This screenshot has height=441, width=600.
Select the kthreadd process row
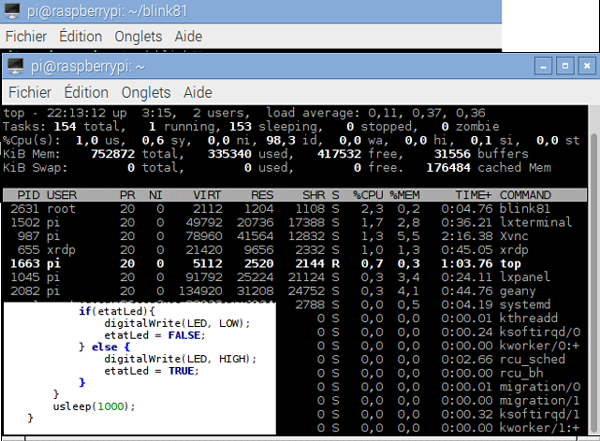[x=432, y=318]
